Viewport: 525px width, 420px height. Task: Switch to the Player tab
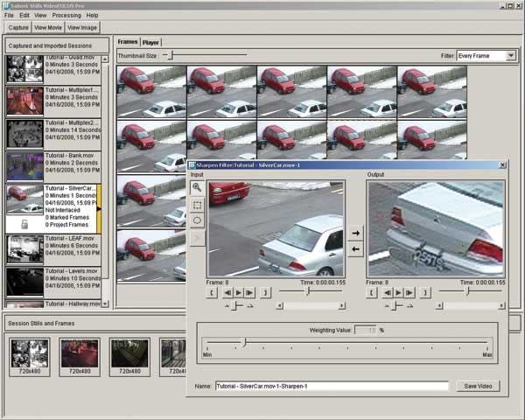coord(150,42)
